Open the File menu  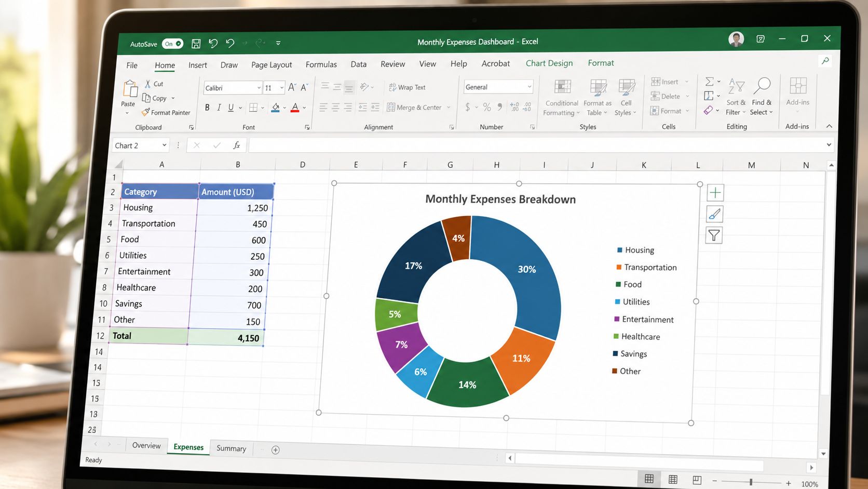pyautogui.click(x=132, y=65)
